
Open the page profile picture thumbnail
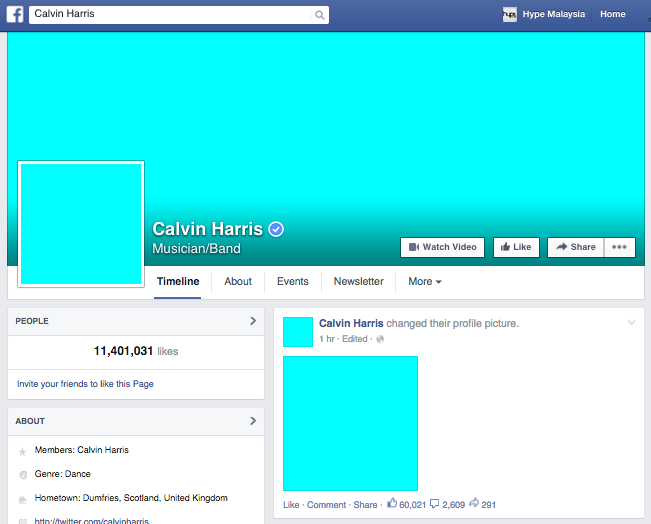point(81,224)
